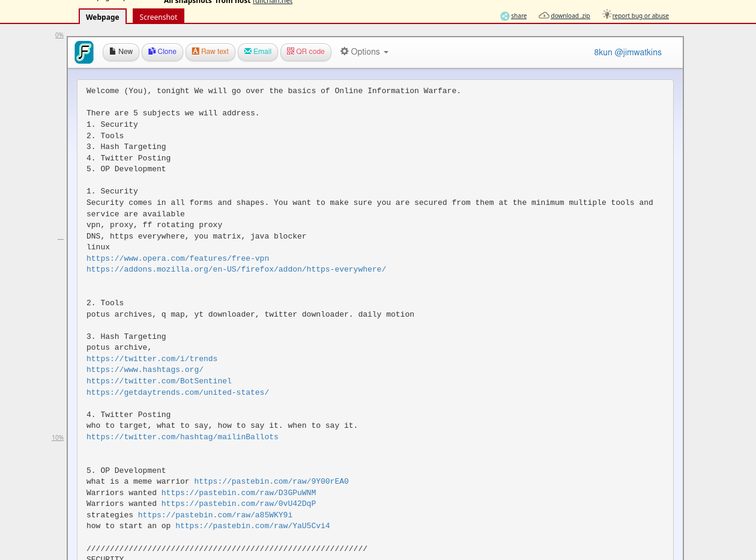Open the 8kun @jimwatkins link

[x=627, y=53]
